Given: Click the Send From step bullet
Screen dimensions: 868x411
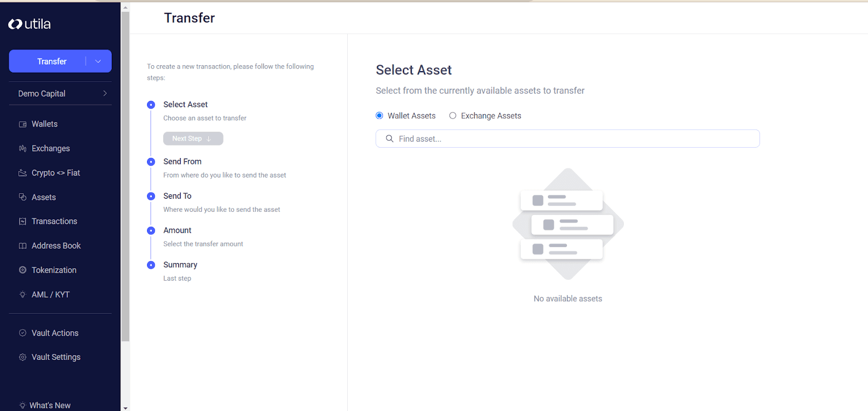Looking at the screenshot, I should pos(151,162).
